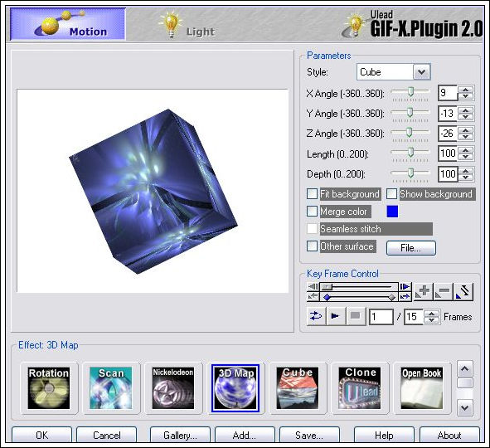Increase the X Angle spinner value
Viewport: 490px width, 448px height.
(x=466, y=90)
